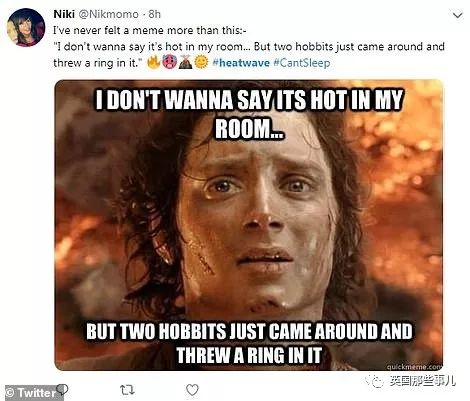This screenshot has width=470, height=401.
Task: Select the tweet body text
Action: (249, 47)
